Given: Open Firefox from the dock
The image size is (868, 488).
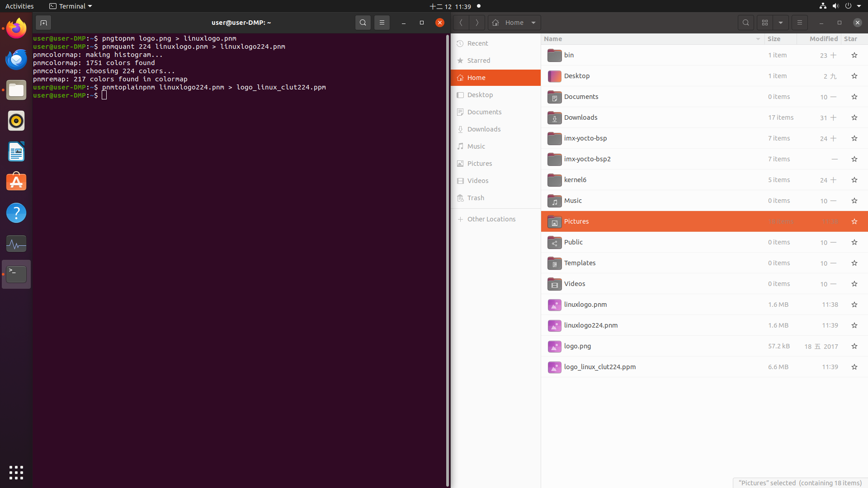Looking at the screenshot, I should pyautogui.click(x=16, y=28).
